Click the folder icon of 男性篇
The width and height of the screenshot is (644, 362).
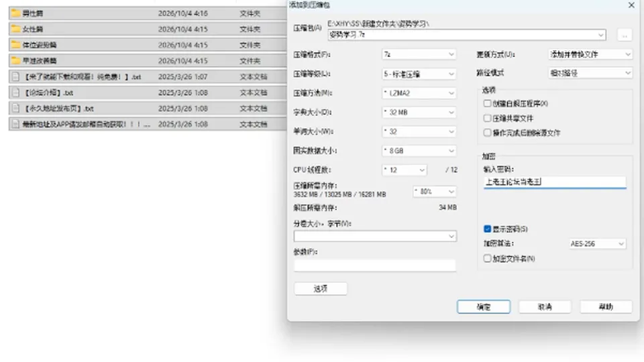tap(15, 13)
